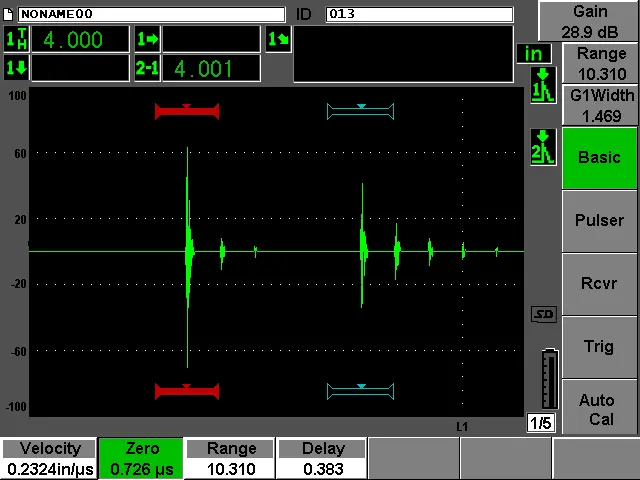This screenshot has width=640, height=480.
Task: Select the Velocity parameter
Action: (49, 459)
